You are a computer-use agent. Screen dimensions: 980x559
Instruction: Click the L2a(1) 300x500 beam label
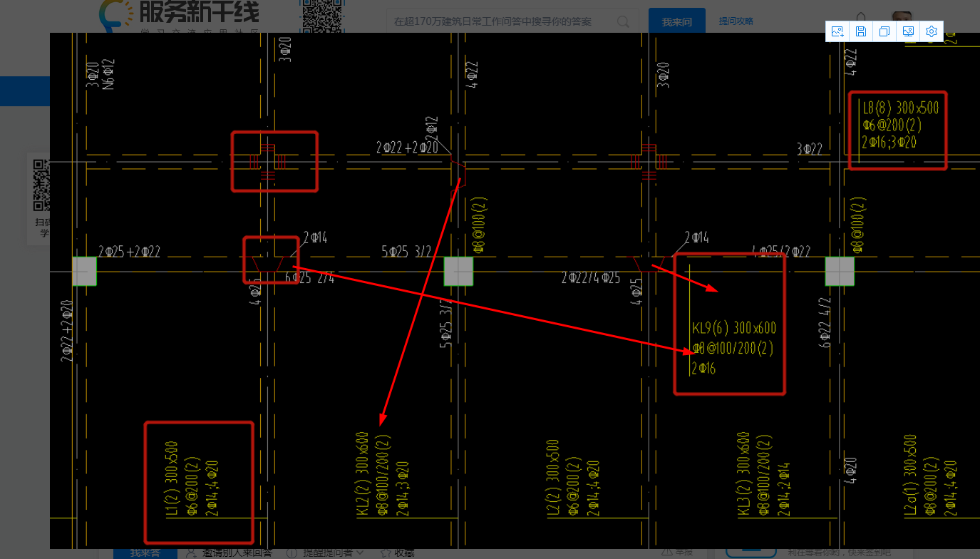click(x=911, y=476)
